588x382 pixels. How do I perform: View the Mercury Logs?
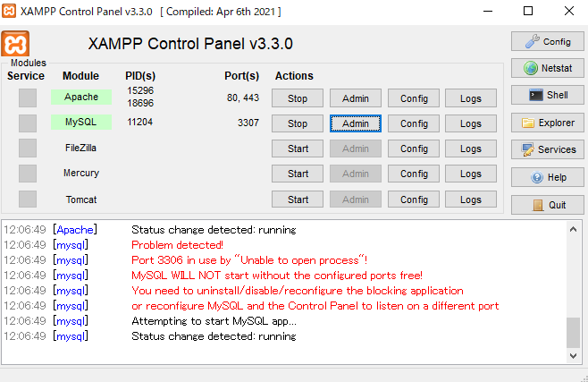coord(471,174)
